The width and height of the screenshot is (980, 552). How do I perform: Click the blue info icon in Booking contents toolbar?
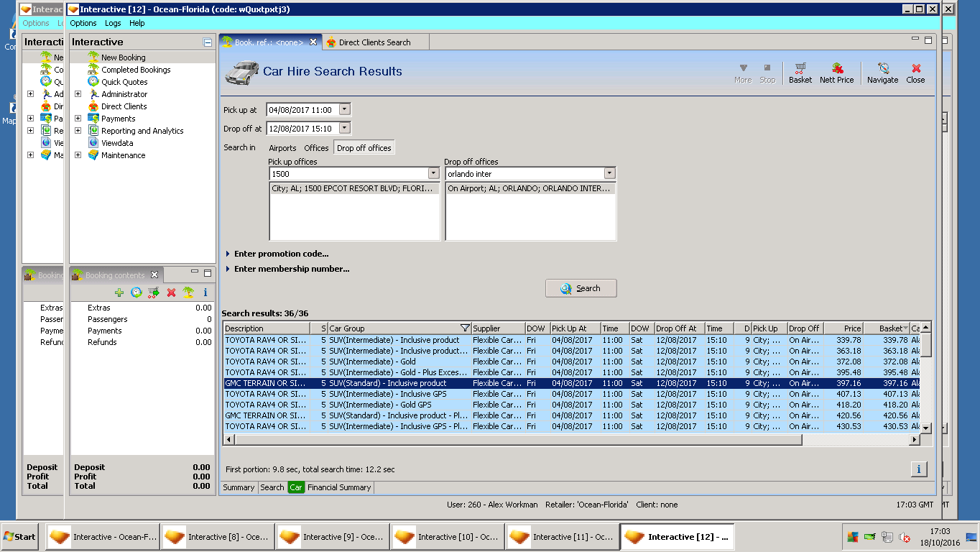[205, 293]
